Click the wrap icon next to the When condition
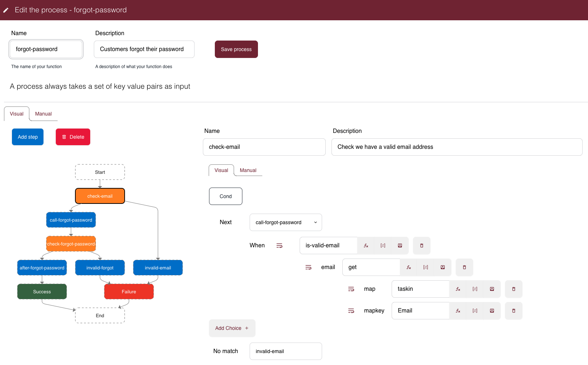The width and height of the screenshot is (588, 365). (279, 246)
